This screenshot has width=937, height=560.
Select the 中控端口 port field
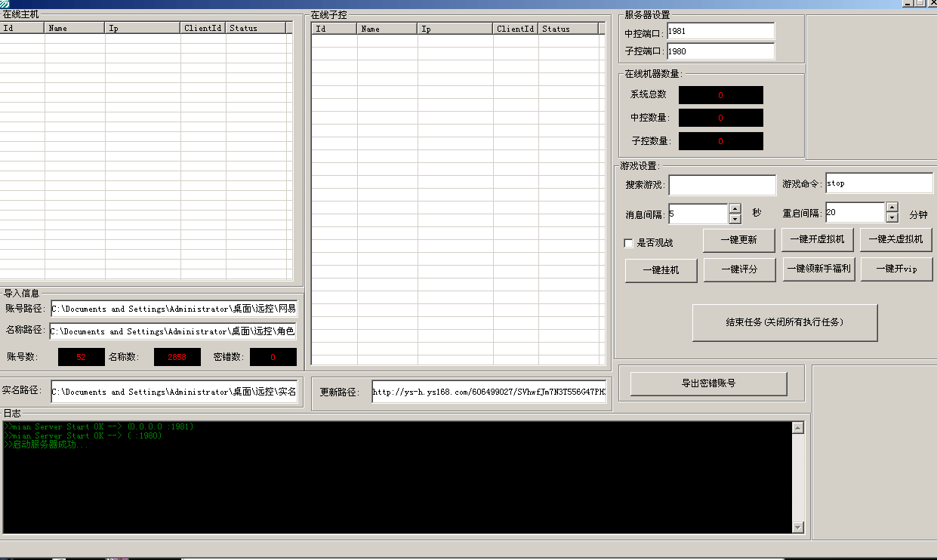[x=720, y=31]
